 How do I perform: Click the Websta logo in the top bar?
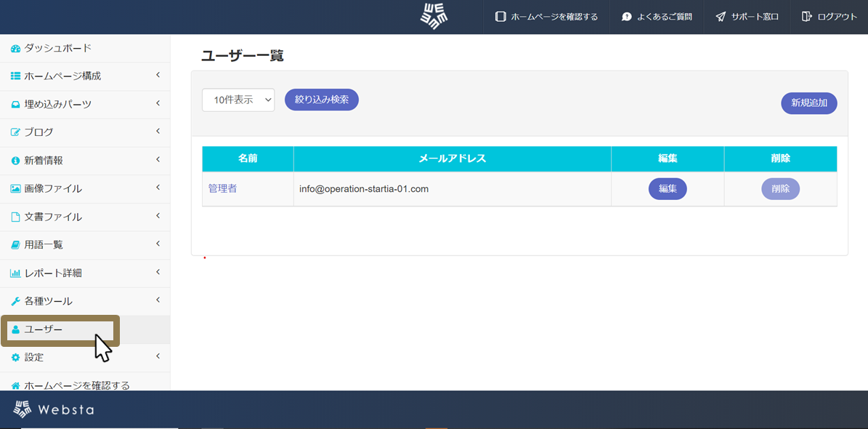click(x=433, y=17)
